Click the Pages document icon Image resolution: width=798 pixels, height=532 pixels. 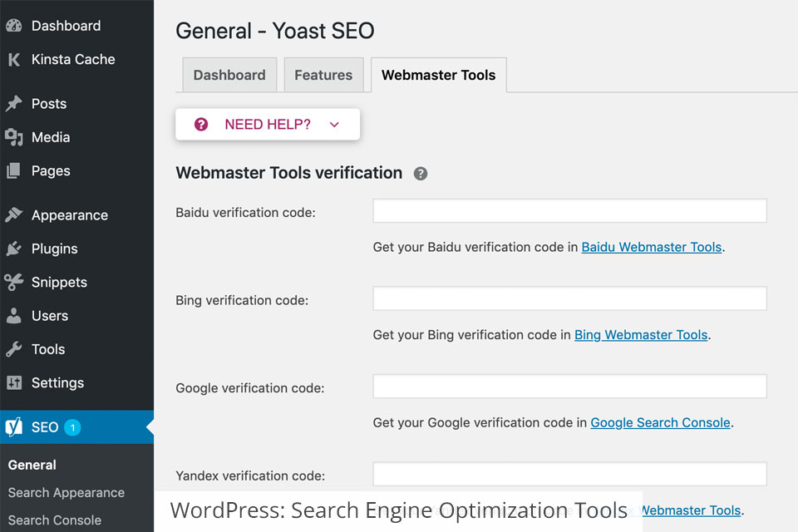coord(14,170)
